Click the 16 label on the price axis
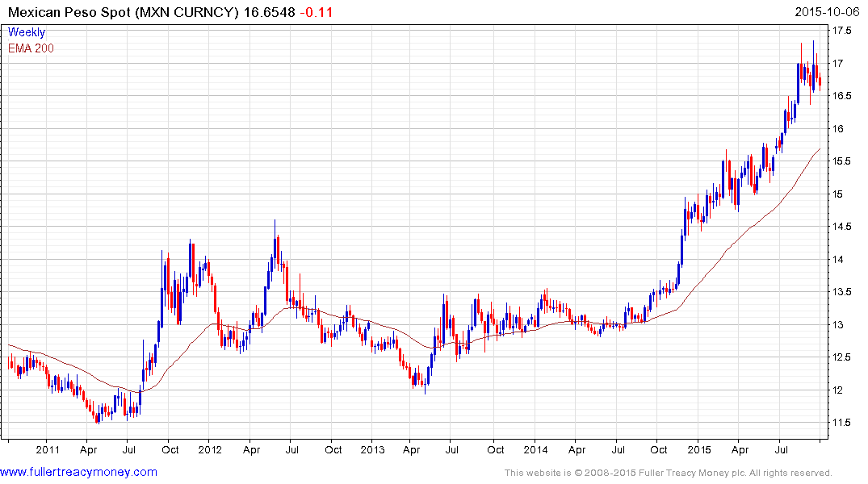The height and width of the screenshot is (484, 868). (x=838, y=128)
